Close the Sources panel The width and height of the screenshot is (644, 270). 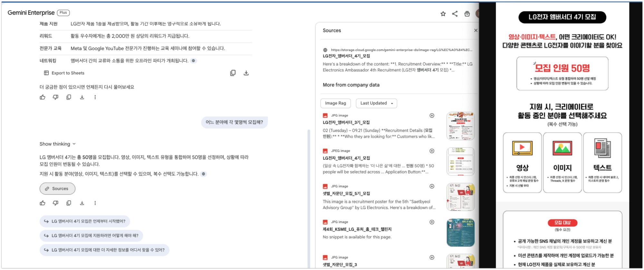click(476, 30)
